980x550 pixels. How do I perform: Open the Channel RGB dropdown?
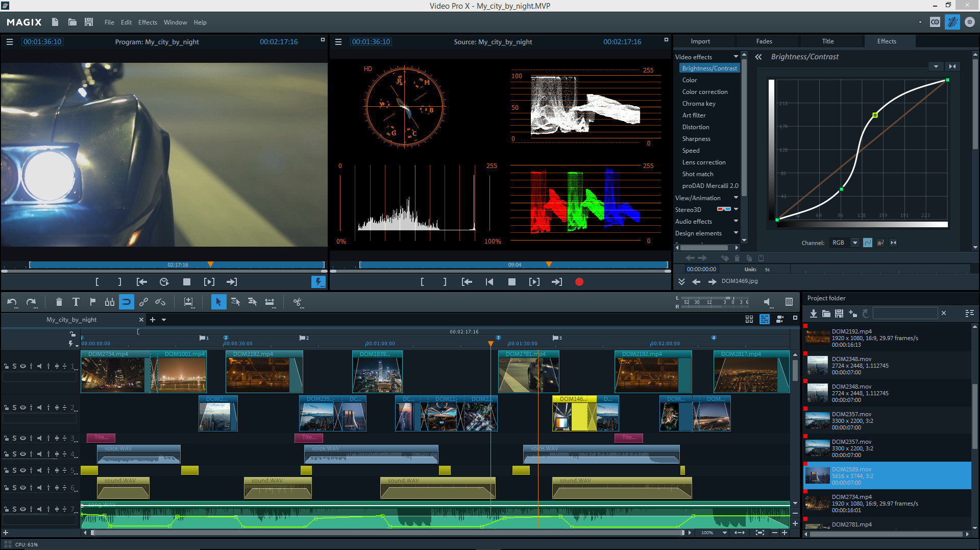coord(844,243)
